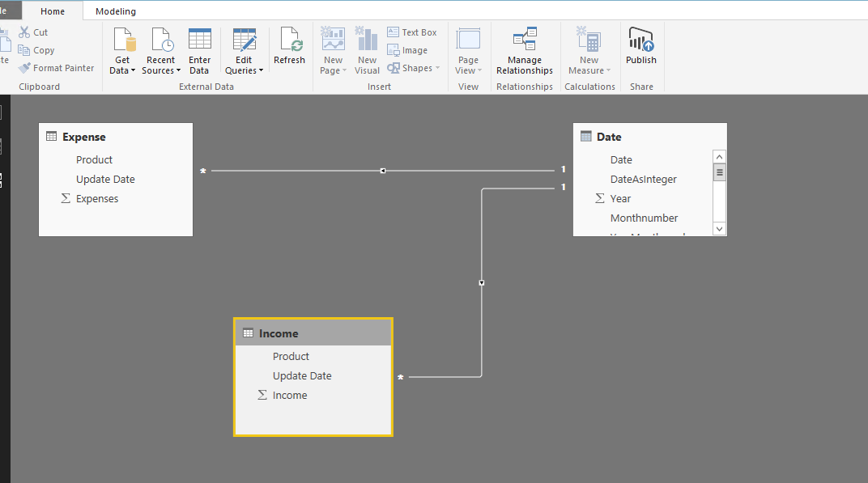Select the Expense-to-Date relationship arrow marker

pyautogui.click(x=382, y=171)
